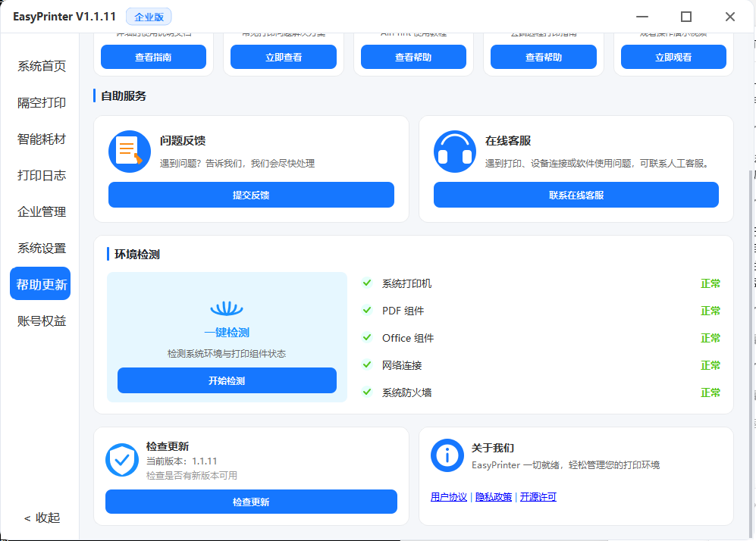Screen dimensions: 756x541
Task: Open 智能耗材 section
Action: pyautogui.click(x=42, y=139)
